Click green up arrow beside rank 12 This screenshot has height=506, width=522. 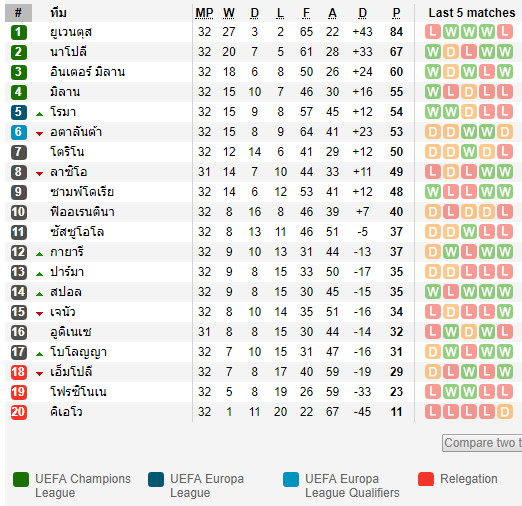point(39,254)
